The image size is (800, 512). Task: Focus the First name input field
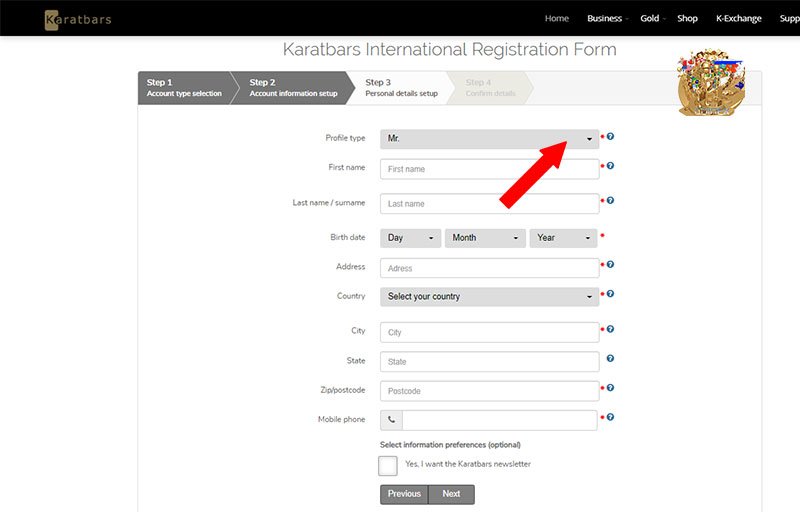pos(489,169)
